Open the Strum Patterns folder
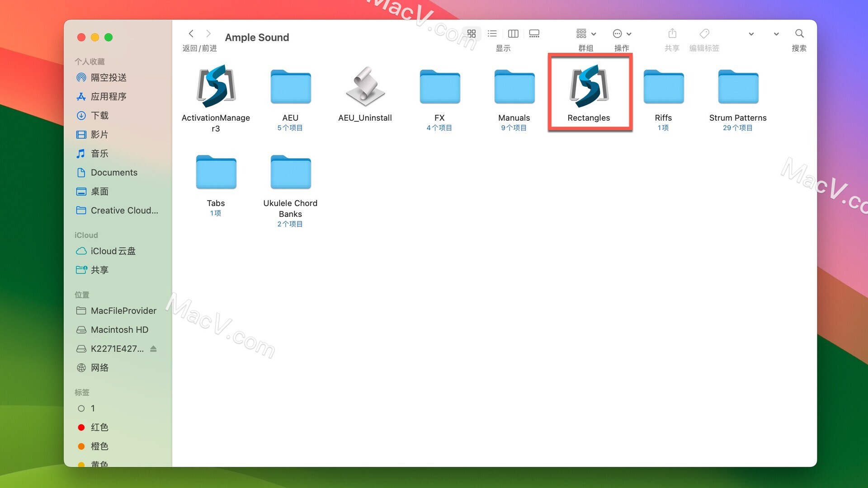The height and width of the screenshot is (488, 868). [x=738, y=86]
